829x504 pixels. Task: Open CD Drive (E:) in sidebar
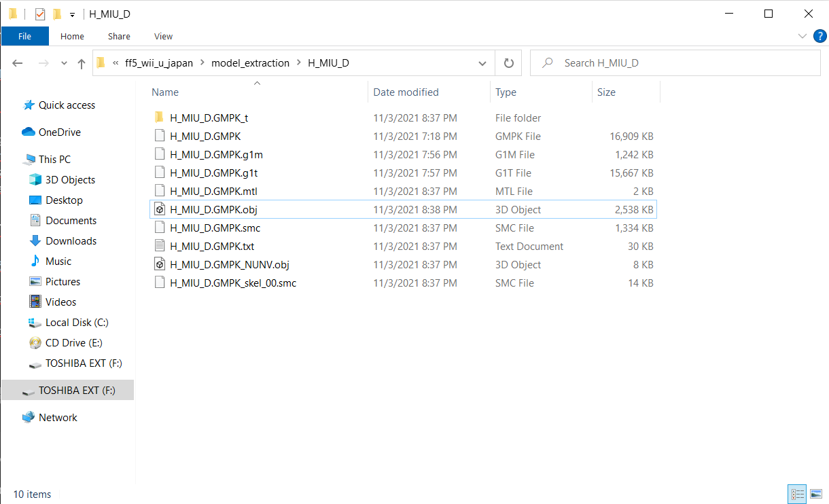coord(74,343)
